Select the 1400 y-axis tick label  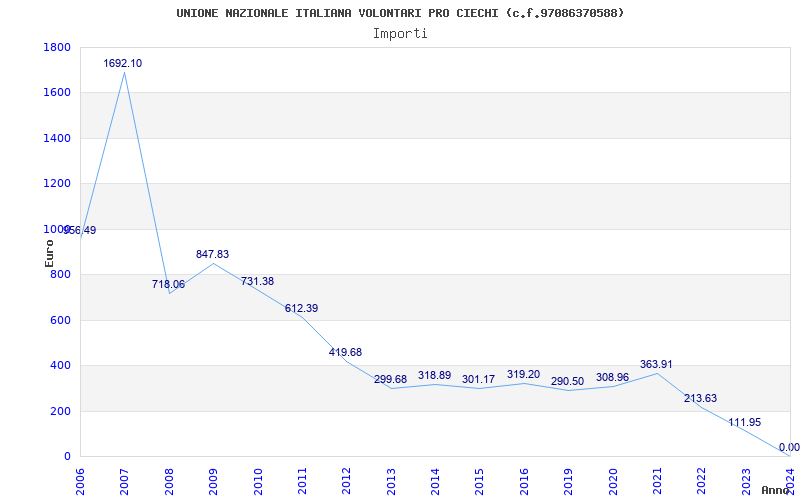tap(57, 138)
